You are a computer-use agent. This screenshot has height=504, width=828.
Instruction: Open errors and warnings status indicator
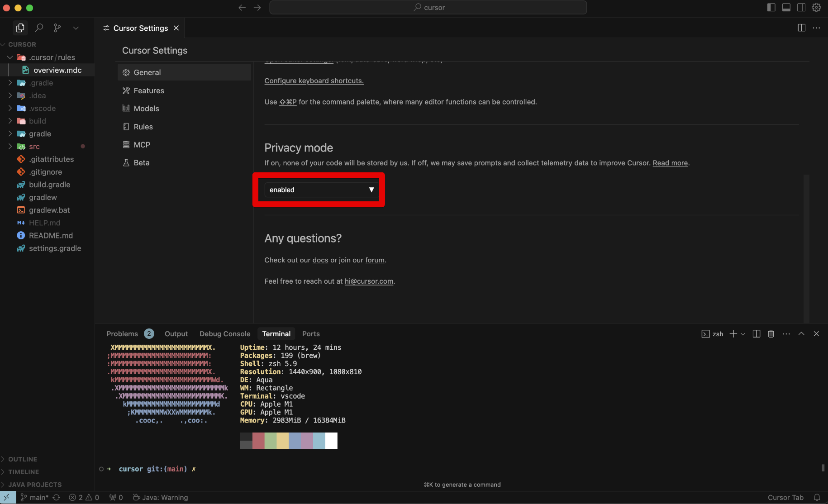click(84, 498)
